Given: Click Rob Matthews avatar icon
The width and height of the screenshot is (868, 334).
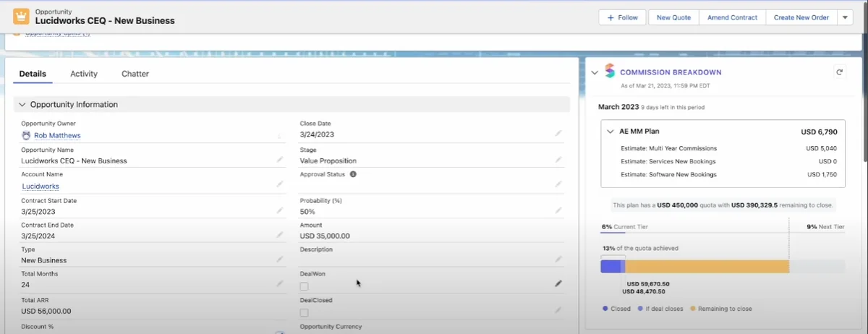Looking at the screenshot, I should coord(27,135).
